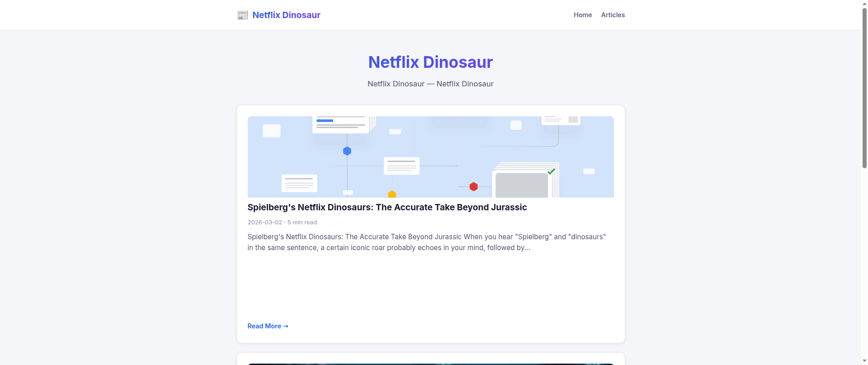
Task: Click the large Netflix Dinosaur page heading
Action: coord(430,62)
